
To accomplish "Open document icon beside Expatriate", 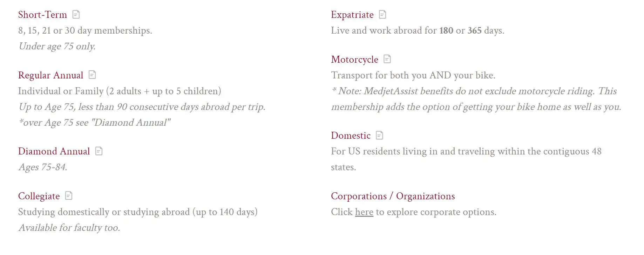I will [382, 15].
